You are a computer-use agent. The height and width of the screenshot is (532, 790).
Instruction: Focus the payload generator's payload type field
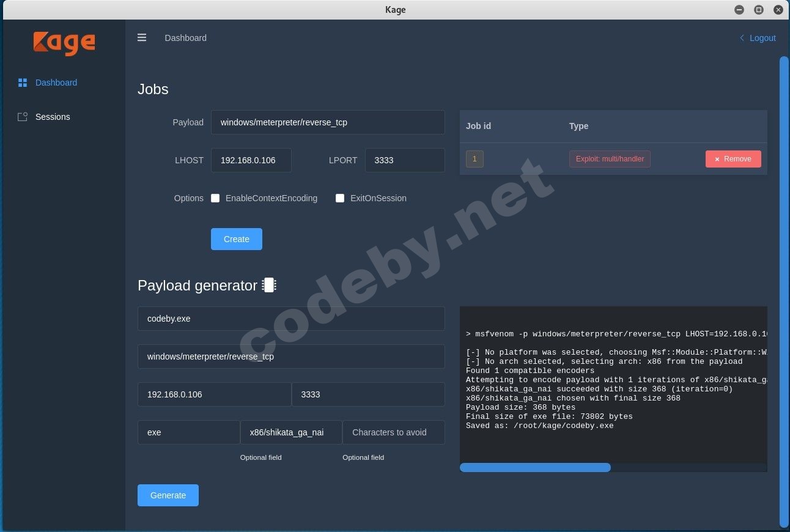pos(291,357)
